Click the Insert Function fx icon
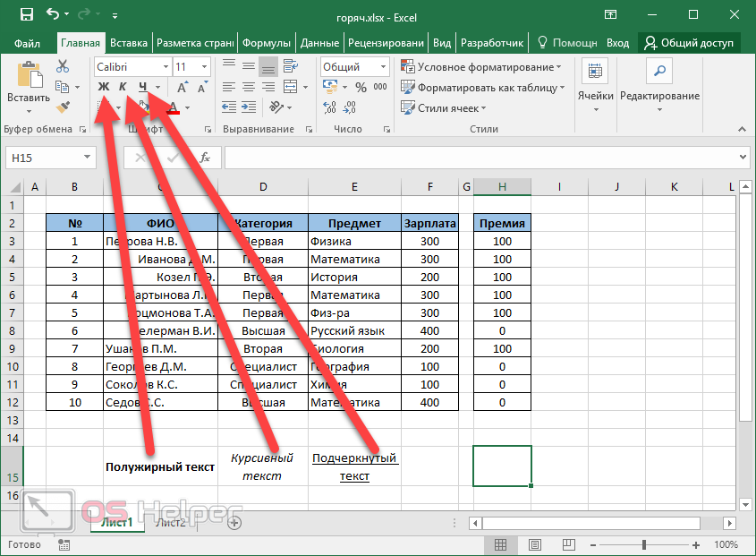 (x=205, y=158)
